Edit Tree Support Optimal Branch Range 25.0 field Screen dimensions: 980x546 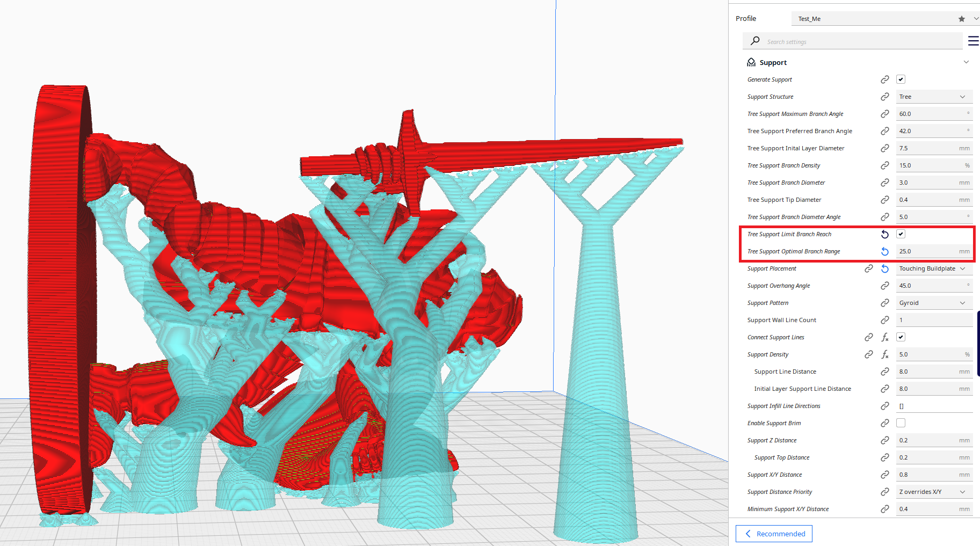click(x=934, y=251)
